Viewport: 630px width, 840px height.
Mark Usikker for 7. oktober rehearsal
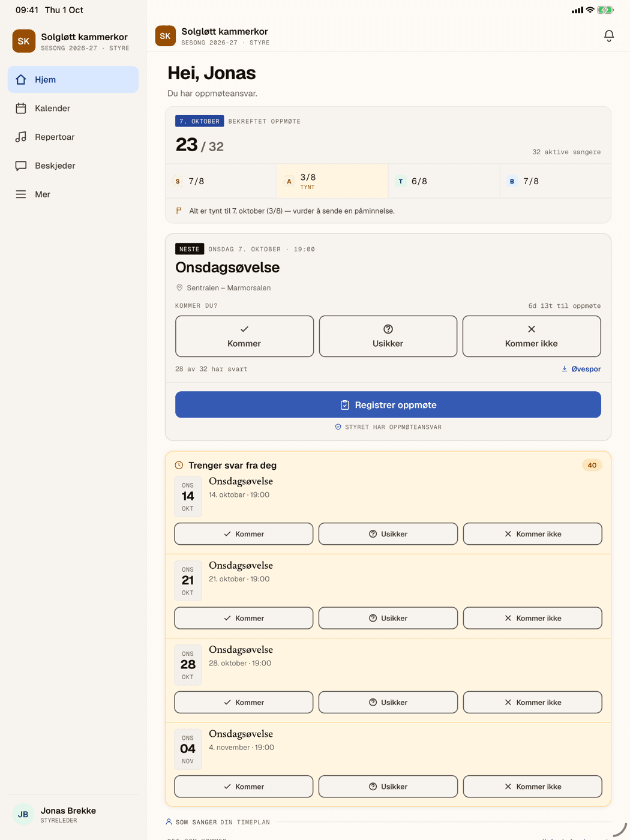tap(388, 336)
